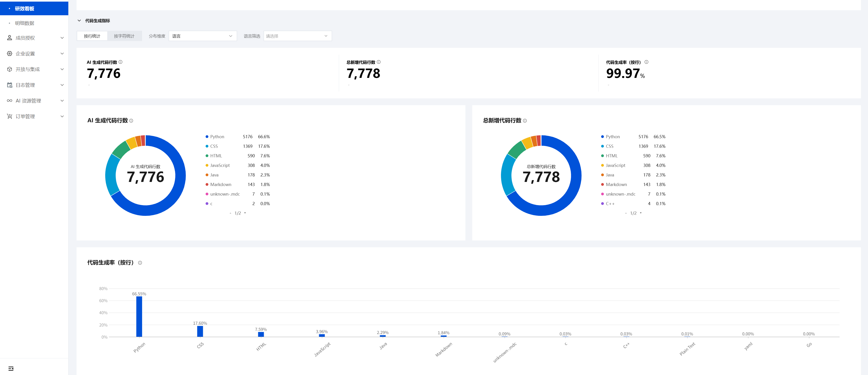Click the 日志管理 calendar icon
The height and width of the screenshot is (375, 868).
click(9, 85)
